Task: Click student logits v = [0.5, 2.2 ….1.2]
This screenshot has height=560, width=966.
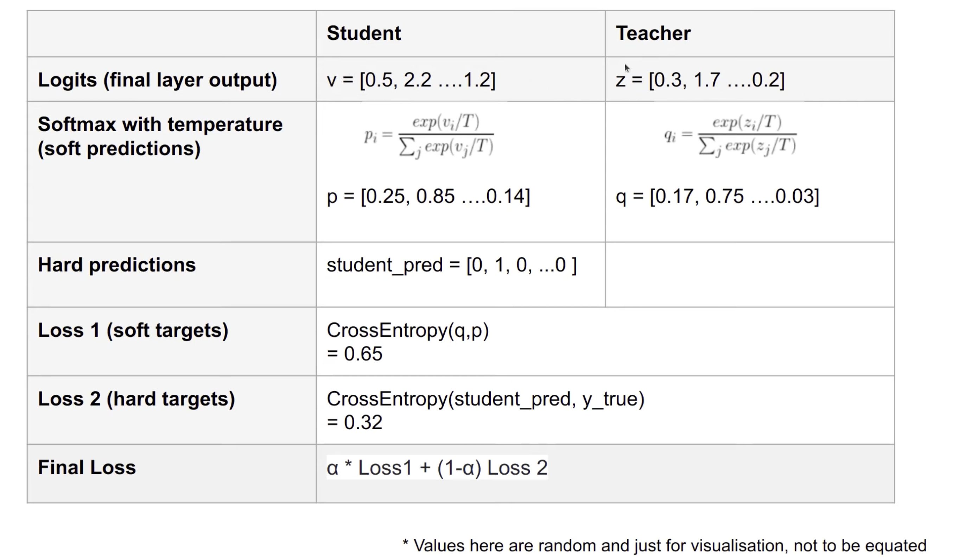Action: pyautogui.click(x=411, y=80)
